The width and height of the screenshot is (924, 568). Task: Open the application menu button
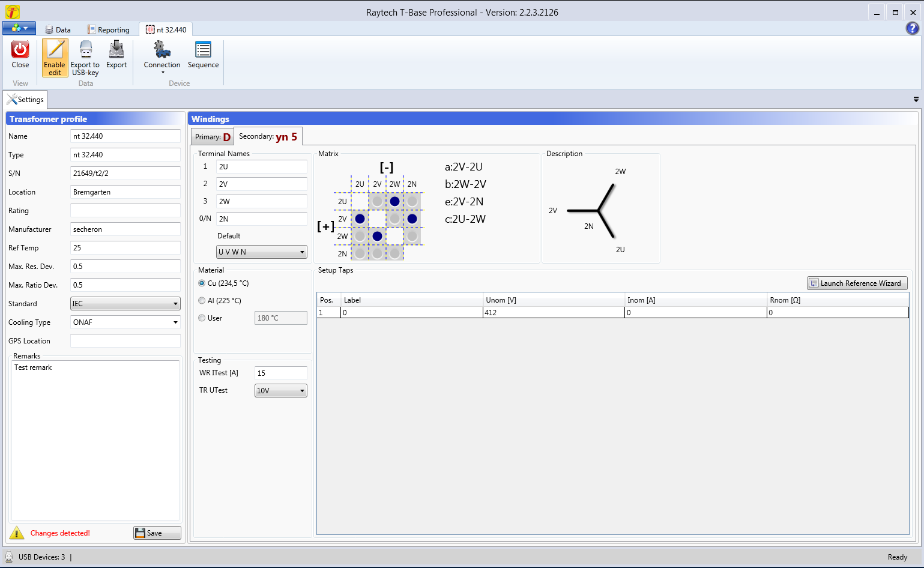click(19, 28)
